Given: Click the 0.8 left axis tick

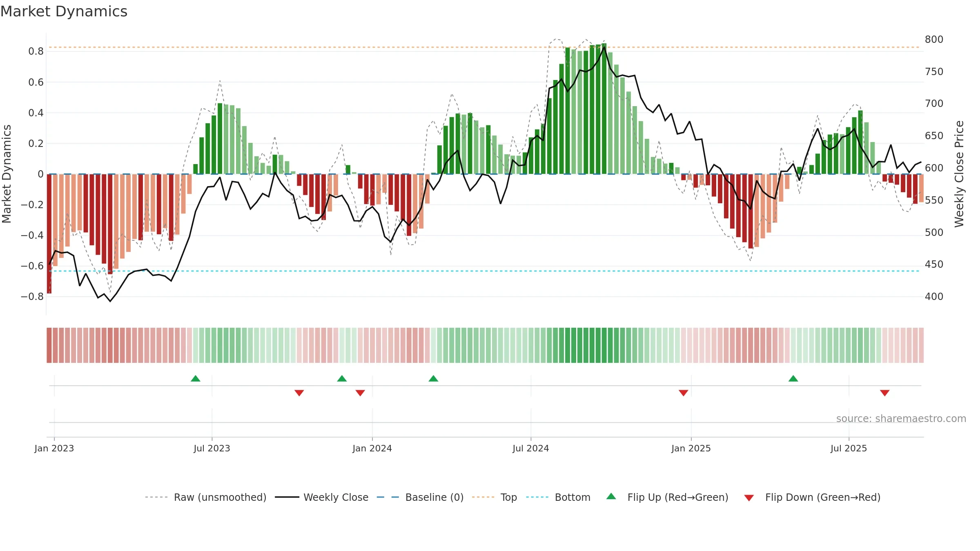Looking at the screenshot, I should coord(36,51).
